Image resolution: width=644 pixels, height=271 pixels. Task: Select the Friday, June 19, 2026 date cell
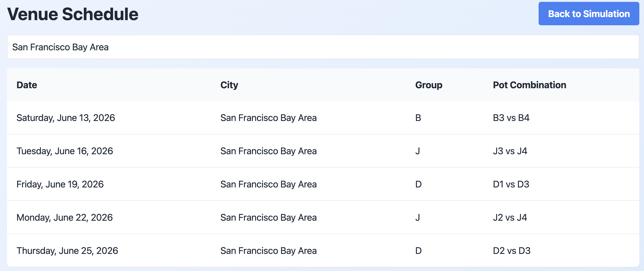tap(60, 184)
